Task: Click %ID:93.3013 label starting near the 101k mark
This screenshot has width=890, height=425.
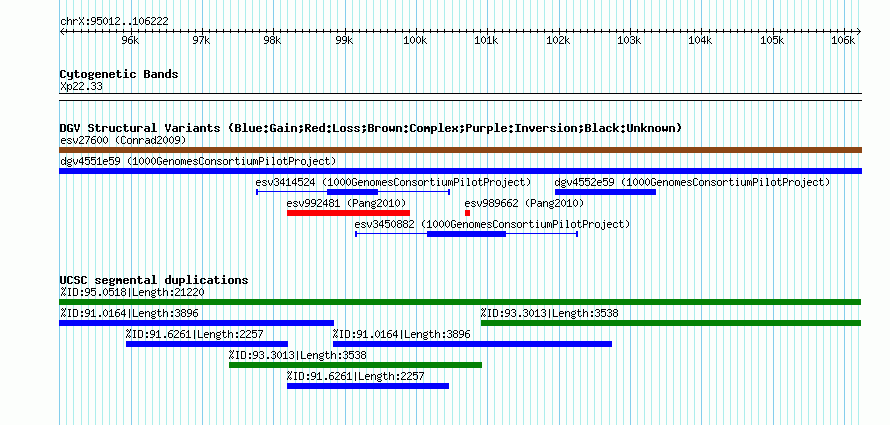Action: pos(549,313)
